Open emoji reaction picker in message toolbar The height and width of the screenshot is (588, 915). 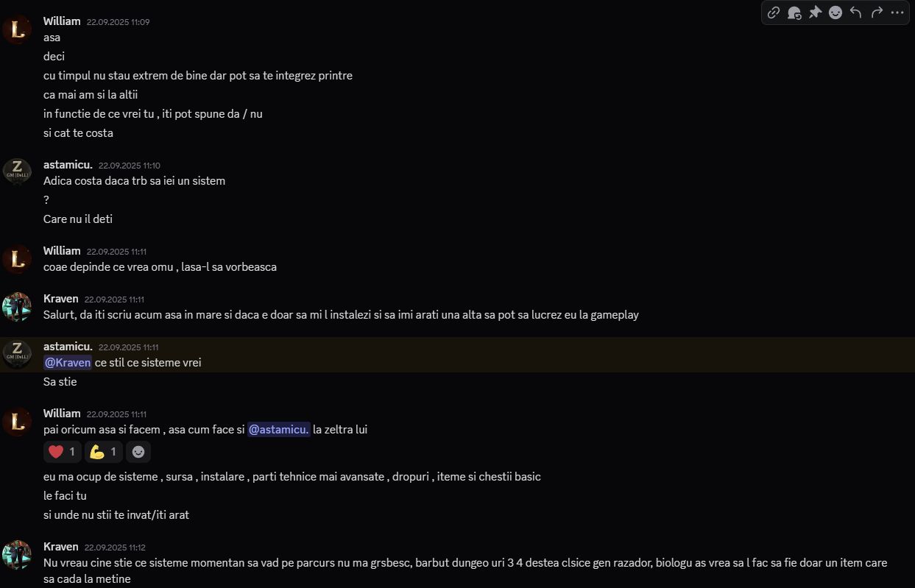coord(835,13)
